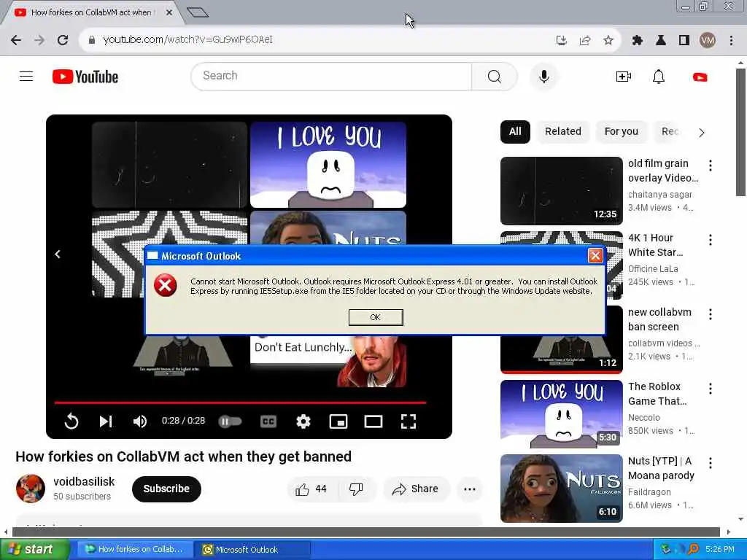
Task: Enable miniplayer mode
Action: click(x=338, y=421)
